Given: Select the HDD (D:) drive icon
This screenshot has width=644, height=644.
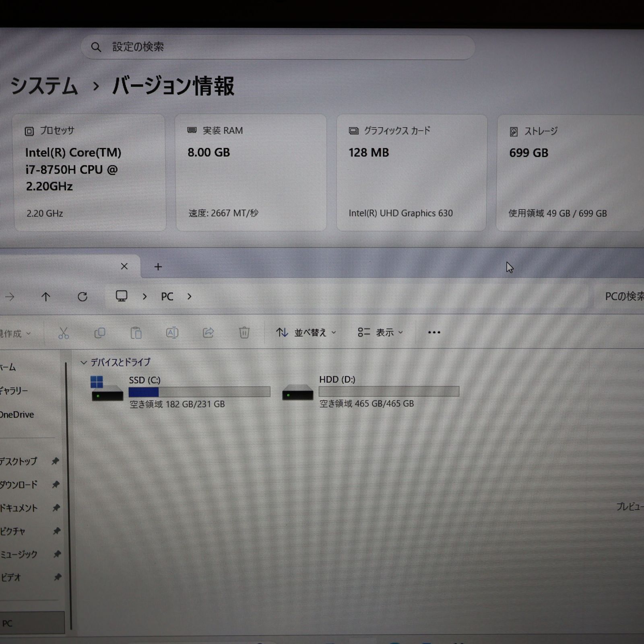Looking at the screenshot, I should coord(297,392).
